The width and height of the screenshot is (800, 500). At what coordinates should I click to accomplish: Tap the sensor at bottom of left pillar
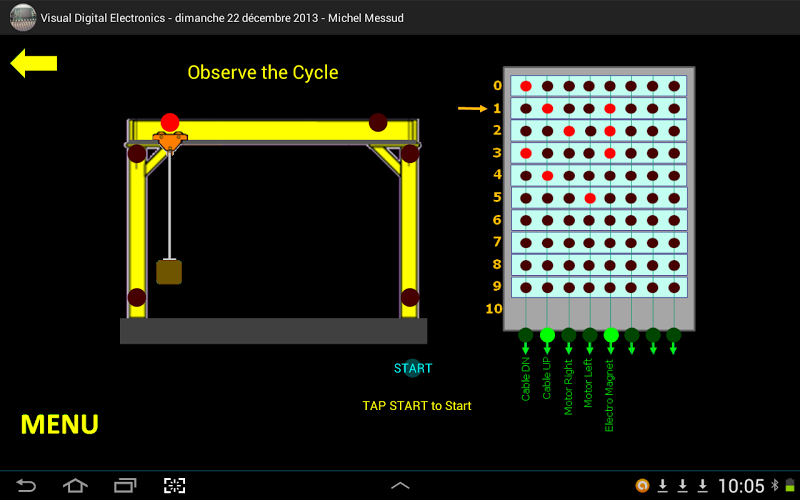(137, 297)
